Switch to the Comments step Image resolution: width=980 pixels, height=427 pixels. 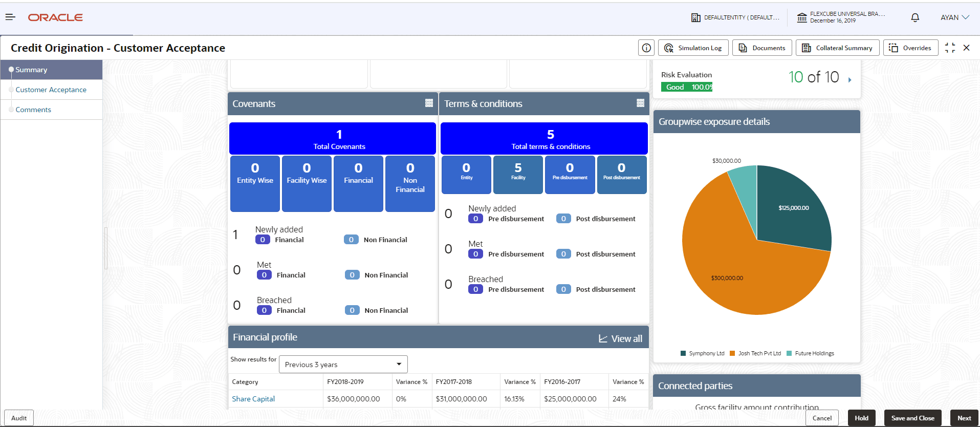click(x=33, y=110)
